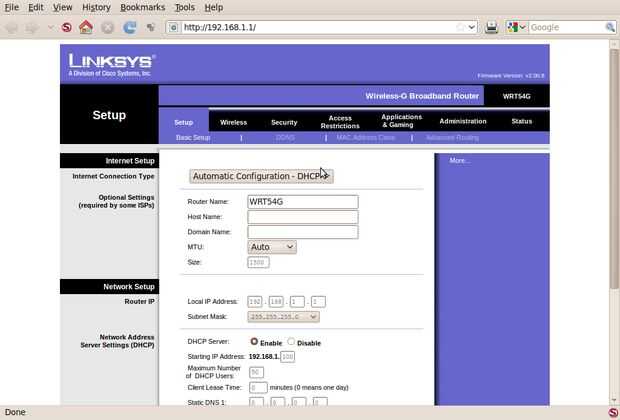Click the 'Network Setup' section heading
The height and width of the screenshot is (420, 620).
click(x=129, y=286)
